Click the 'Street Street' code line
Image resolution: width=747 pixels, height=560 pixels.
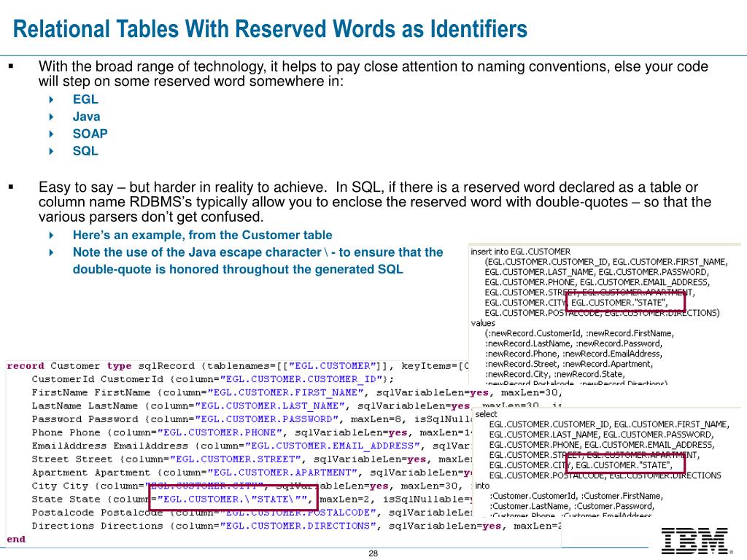[x=252, y=459]
